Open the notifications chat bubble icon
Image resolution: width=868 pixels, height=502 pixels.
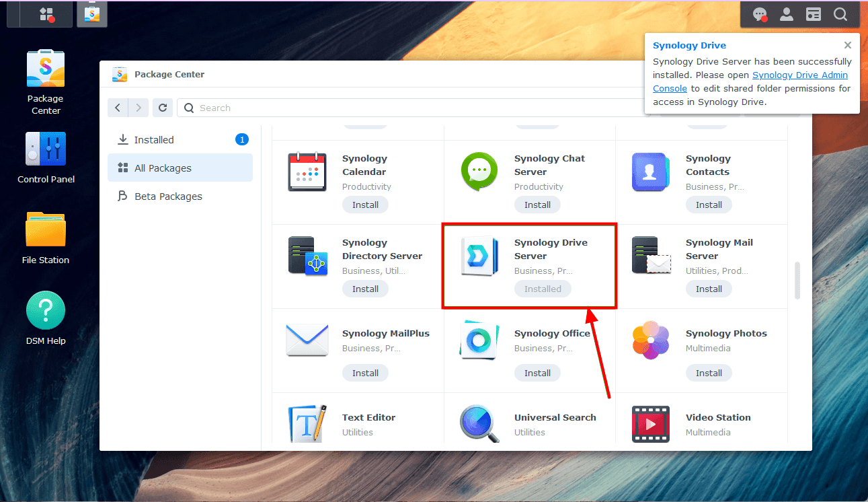coord(760,14)
